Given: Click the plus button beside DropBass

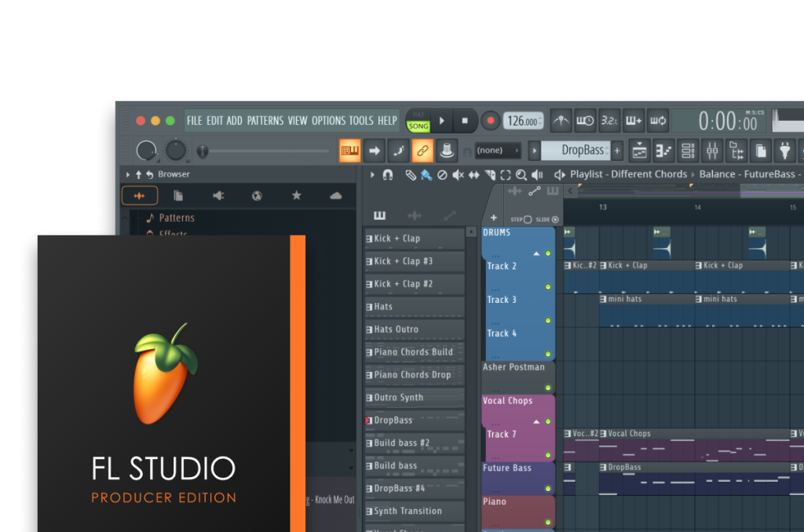Looking at the screenshot, I should 617,150.
